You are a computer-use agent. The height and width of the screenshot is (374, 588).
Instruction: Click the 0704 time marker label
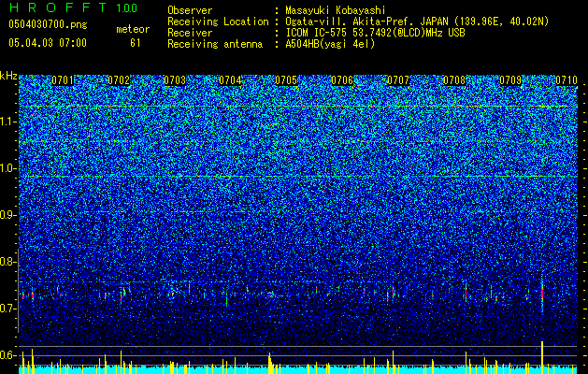point(230,80)
